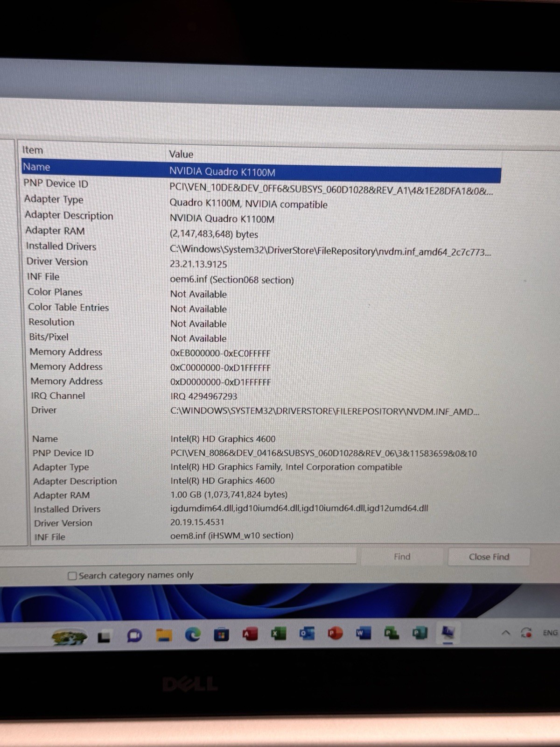The width and height of the screenshot is (560, 747).
Task: Open Outlook from the taskbar
Action: pyautogui.click(x=307, y=634)
